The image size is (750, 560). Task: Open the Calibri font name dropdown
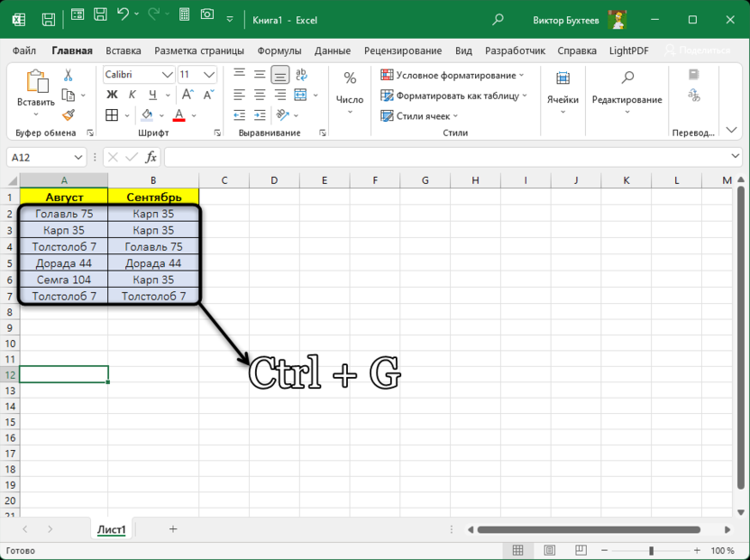[167, 75]
